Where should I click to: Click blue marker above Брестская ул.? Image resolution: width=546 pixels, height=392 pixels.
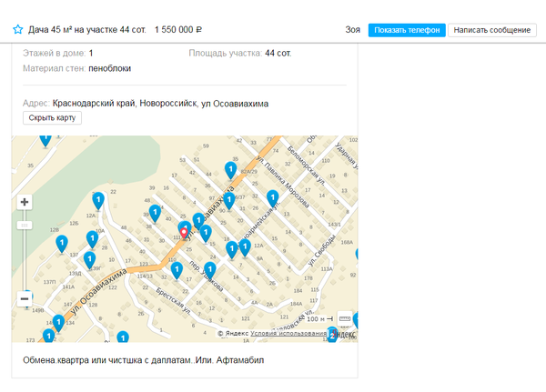pos(176,269)
